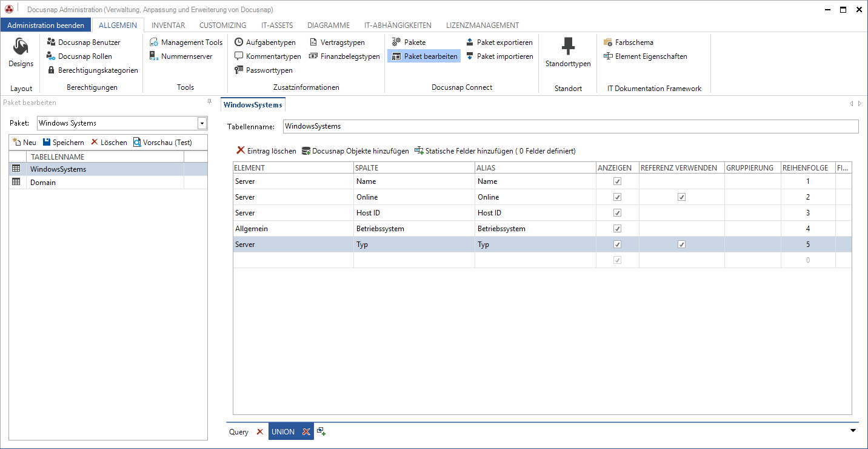
Task: Open the Paket dropdown
Action: 202,123
